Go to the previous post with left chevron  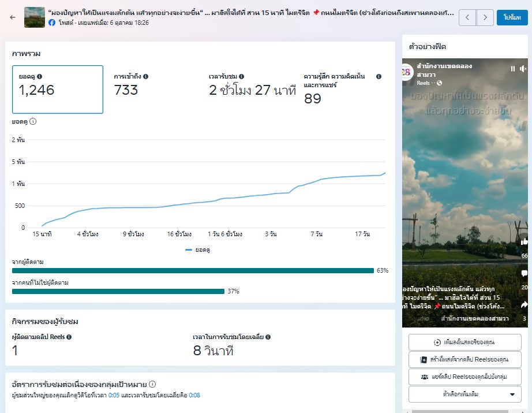pos(467,17)
